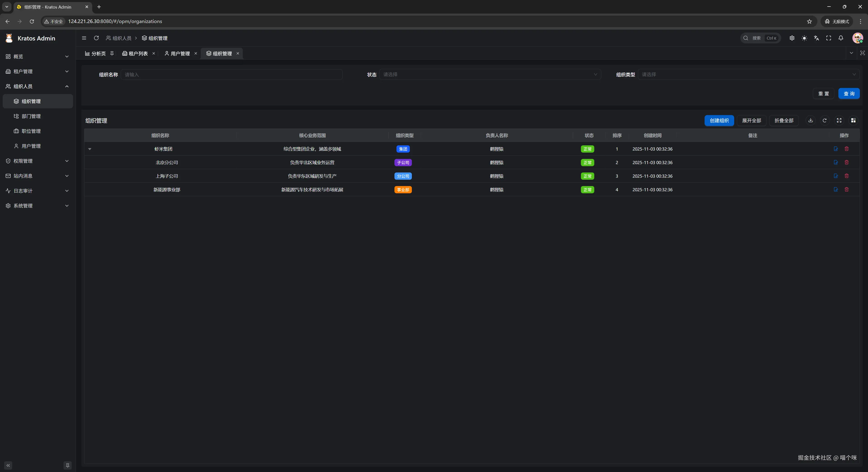Collapse the 虾米集团 tree row arrow
This screenshot has width=868, height=472.
pos(90,149)
